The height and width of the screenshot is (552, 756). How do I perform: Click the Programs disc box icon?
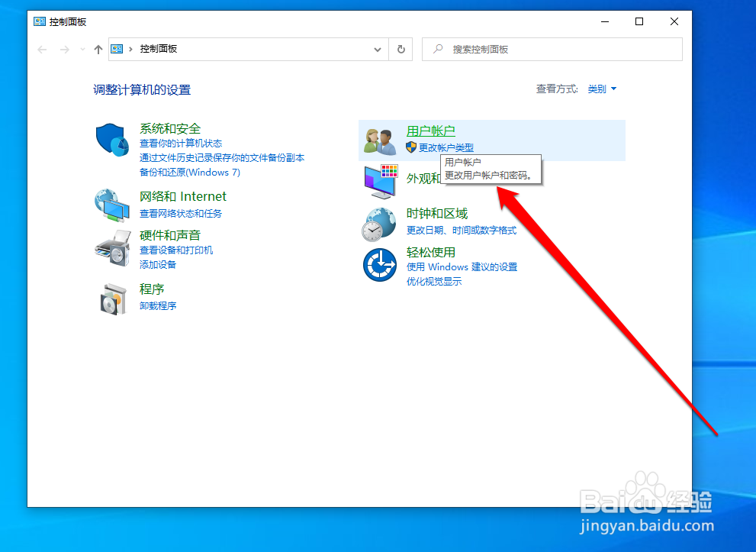pos(114,299)
